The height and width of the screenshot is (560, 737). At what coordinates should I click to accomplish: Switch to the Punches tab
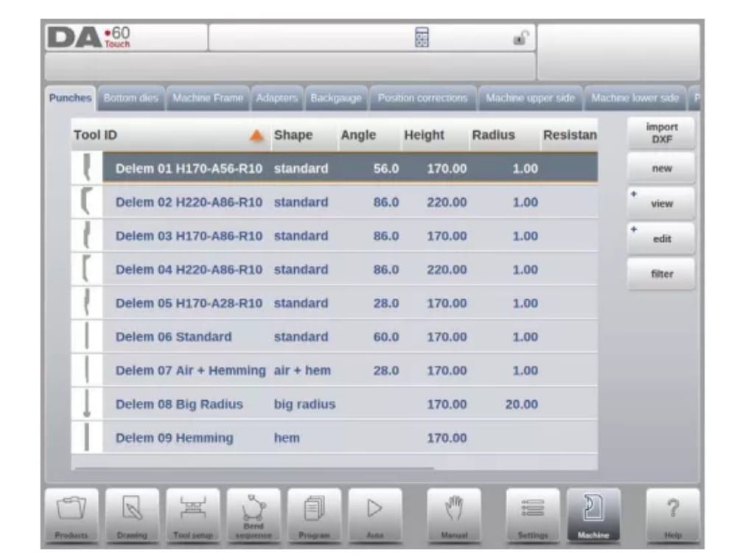(71, 98)
